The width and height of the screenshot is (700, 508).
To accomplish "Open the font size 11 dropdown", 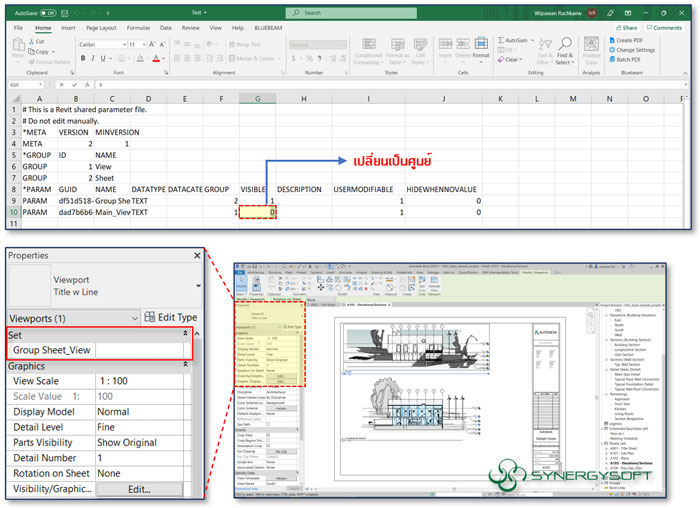I will [x=144, y=44].
